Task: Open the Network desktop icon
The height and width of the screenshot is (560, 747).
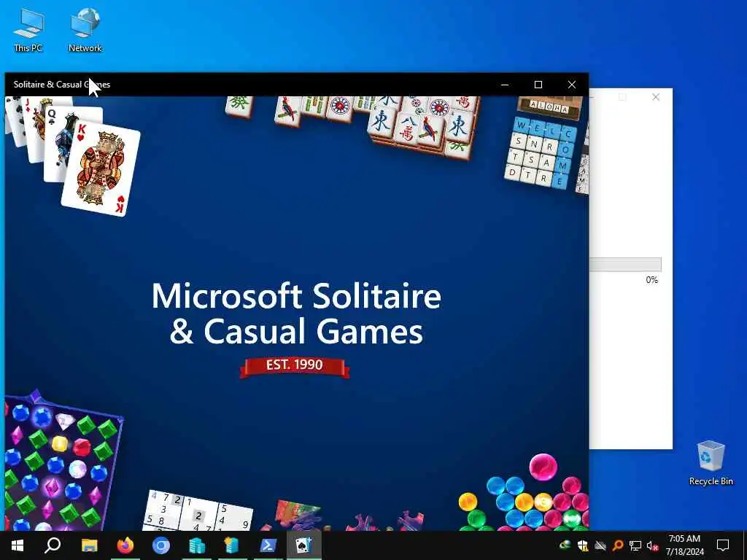Action: pyautogui.click(x=85, y=29)
